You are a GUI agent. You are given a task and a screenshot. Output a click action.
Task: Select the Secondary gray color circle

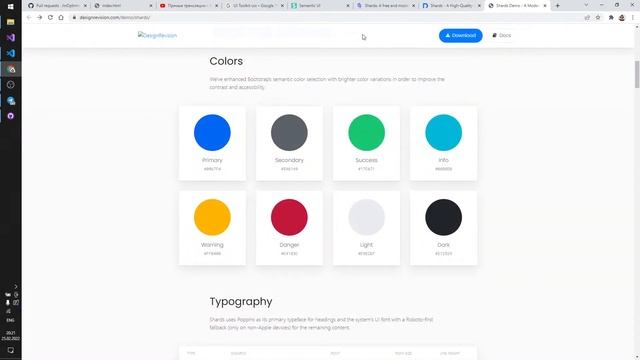pyautogui.click(x=289, y=133)
